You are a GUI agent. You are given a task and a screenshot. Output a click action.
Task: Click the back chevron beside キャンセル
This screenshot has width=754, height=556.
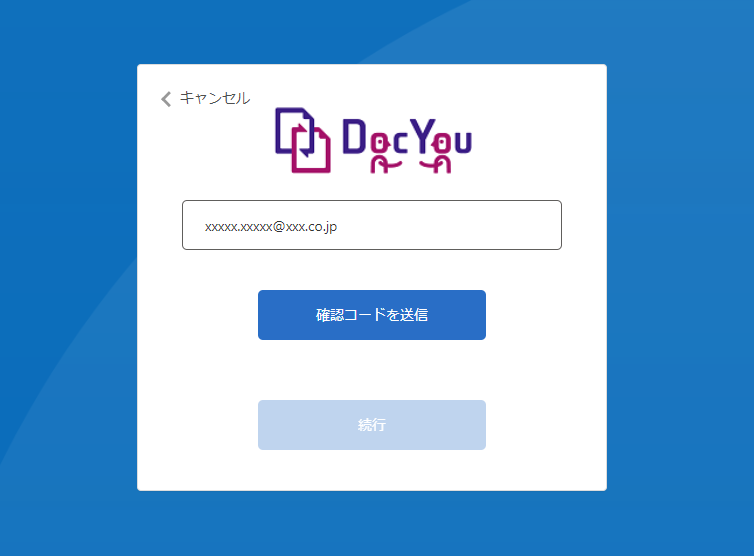166,99
